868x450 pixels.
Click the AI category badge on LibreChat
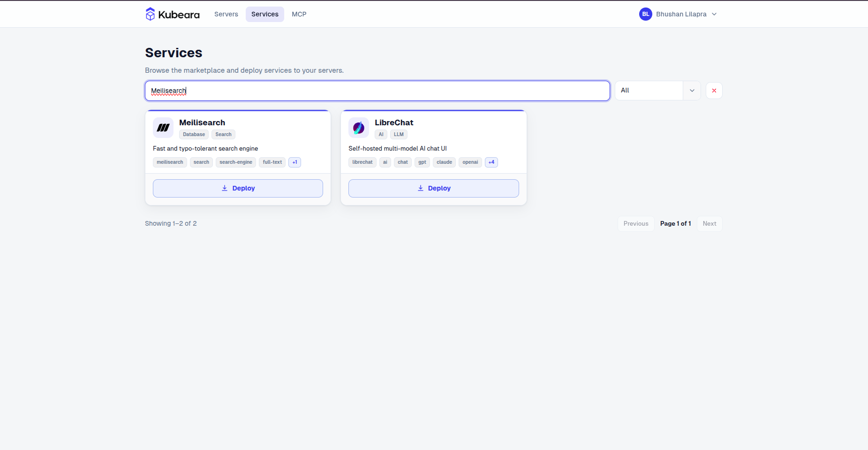click(x=381, y=134)
